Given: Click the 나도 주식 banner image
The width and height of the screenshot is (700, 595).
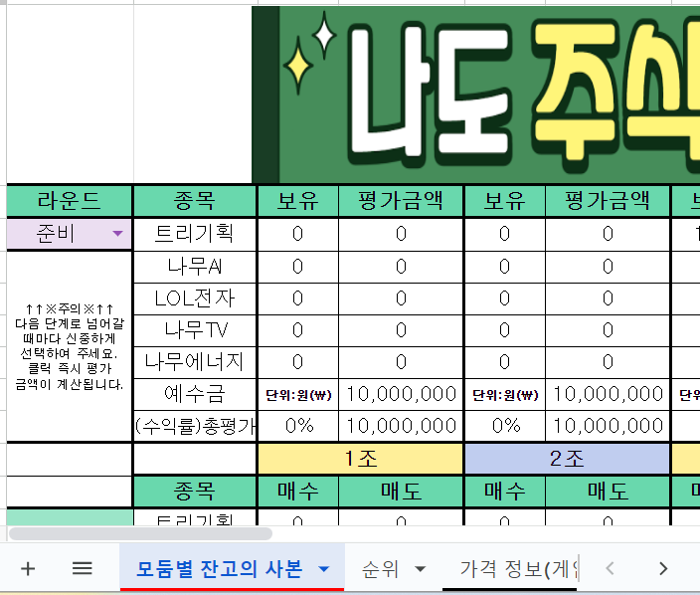Looking at the screenshot, I should 476,95.
